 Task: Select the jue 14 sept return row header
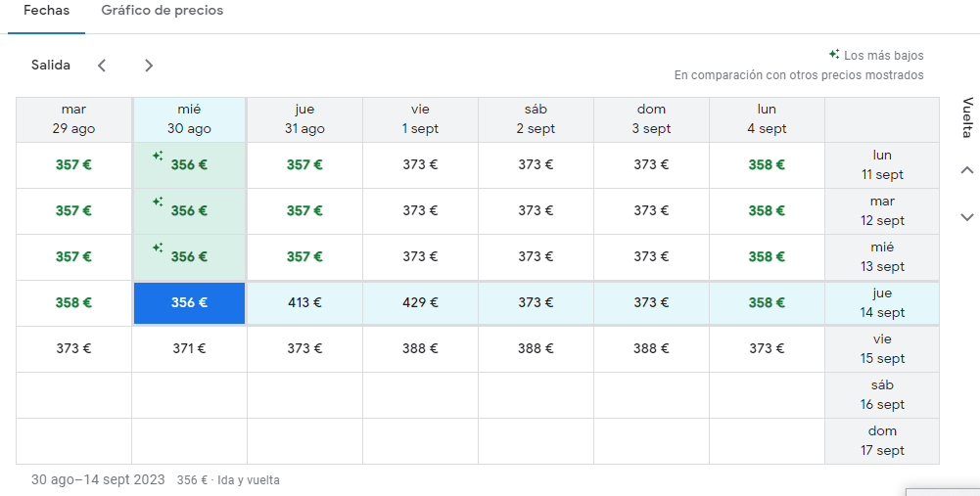click(x=882, y=303)
